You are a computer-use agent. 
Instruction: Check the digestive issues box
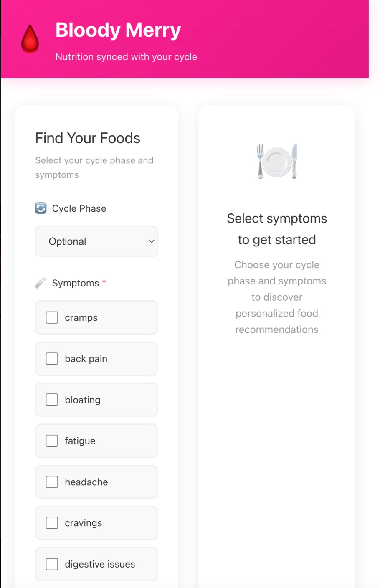point(52,564)
